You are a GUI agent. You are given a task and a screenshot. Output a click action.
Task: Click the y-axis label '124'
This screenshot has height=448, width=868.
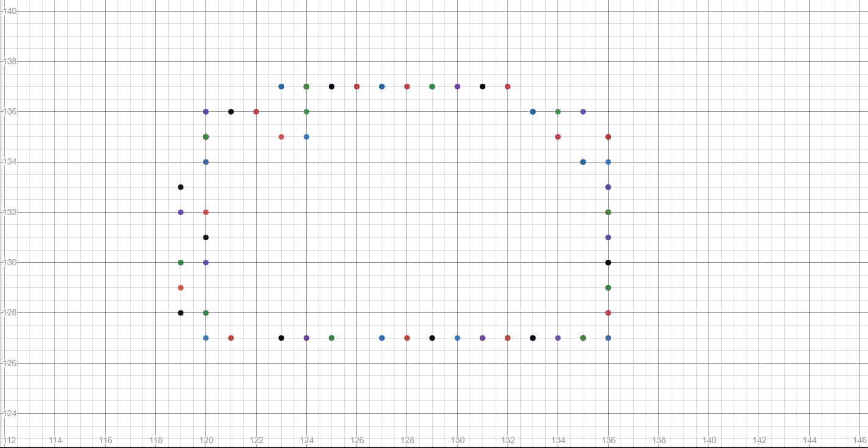pyautogui.click(x=9, y=414)
